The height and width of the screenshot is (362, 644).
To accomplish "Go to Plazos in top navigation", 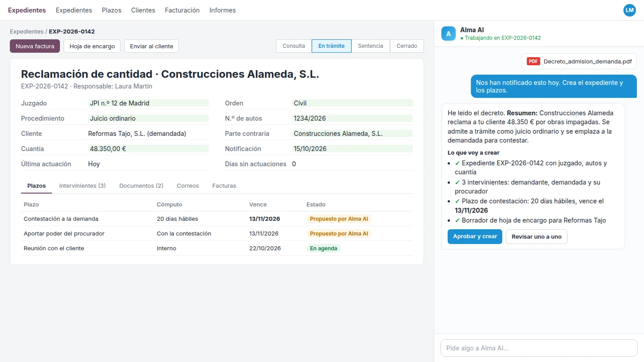I will [x=111, y=10].
